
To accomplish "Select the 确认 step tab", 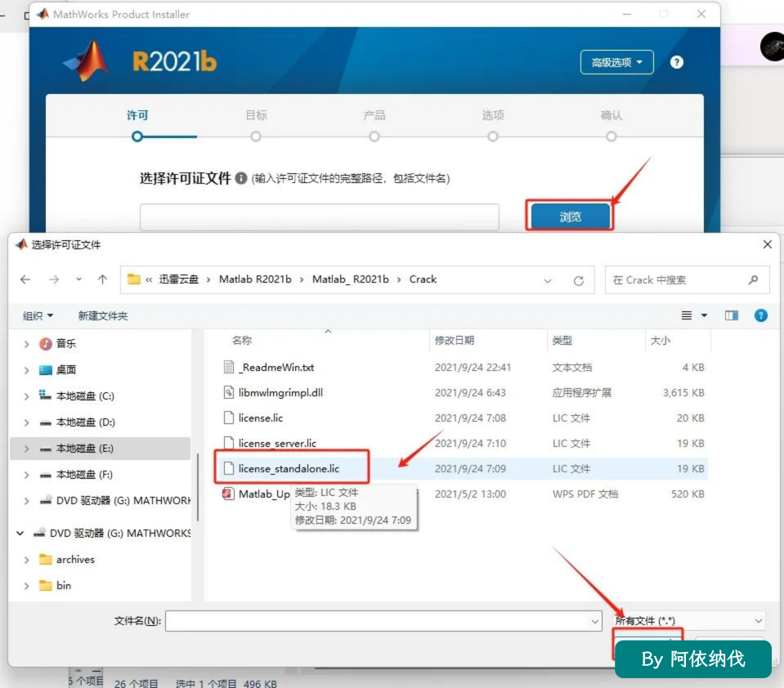I will pos(611,115).
